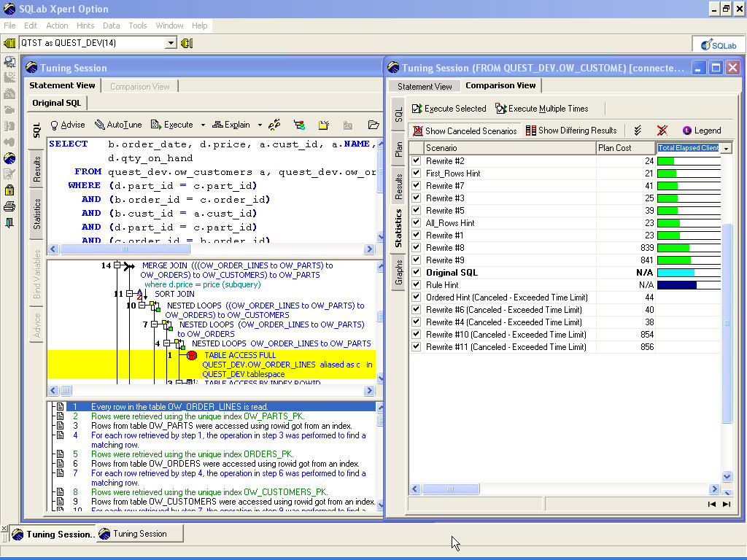Click the yellow sparkle icon after the Explain dropdown
This screenshot has height=560, width=747.
(x=274, y=125)
